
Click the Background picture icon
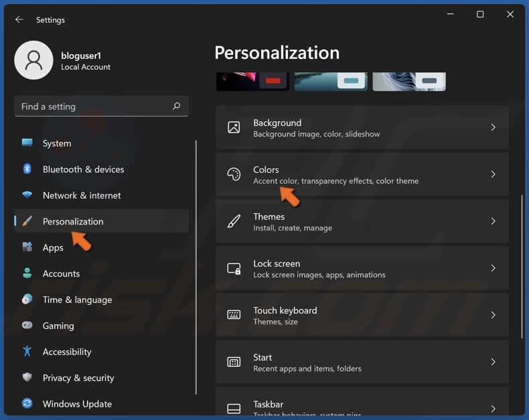[x=234, y=127]
